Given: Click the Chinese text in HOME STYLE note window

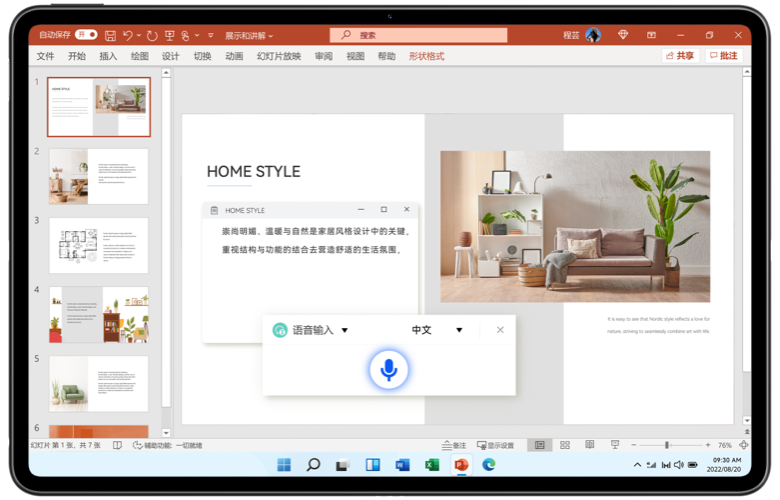Looking at the screenshot, I should pyautogui.click(x=315, y=240).
